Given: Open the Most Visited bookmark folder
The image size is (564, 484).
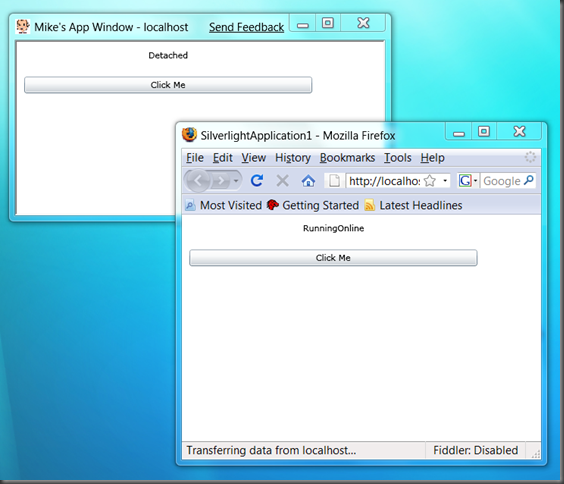Looking at the screenshot, I should [223, 205].
